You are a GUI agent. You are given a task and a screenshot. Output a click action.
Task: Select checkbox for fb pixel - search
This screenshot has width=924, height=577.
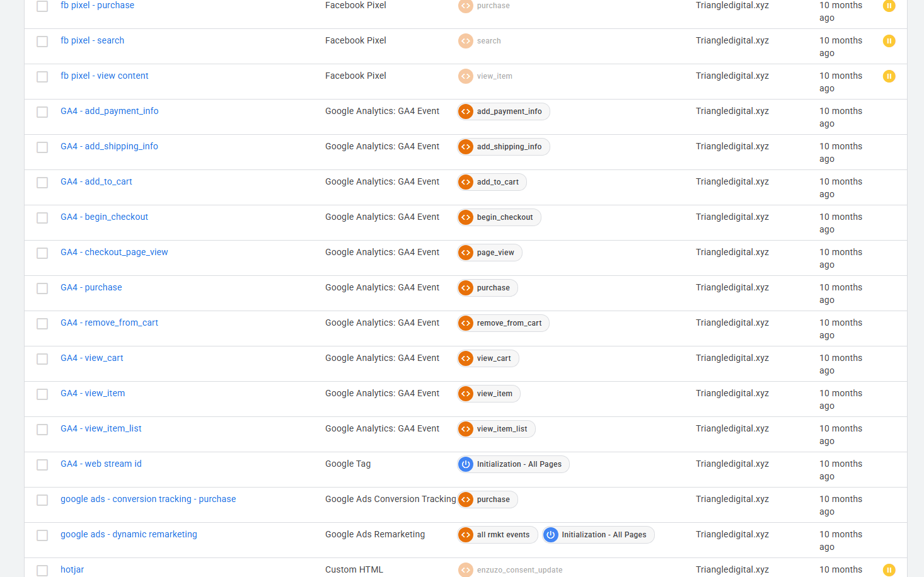tap(42, 42)
